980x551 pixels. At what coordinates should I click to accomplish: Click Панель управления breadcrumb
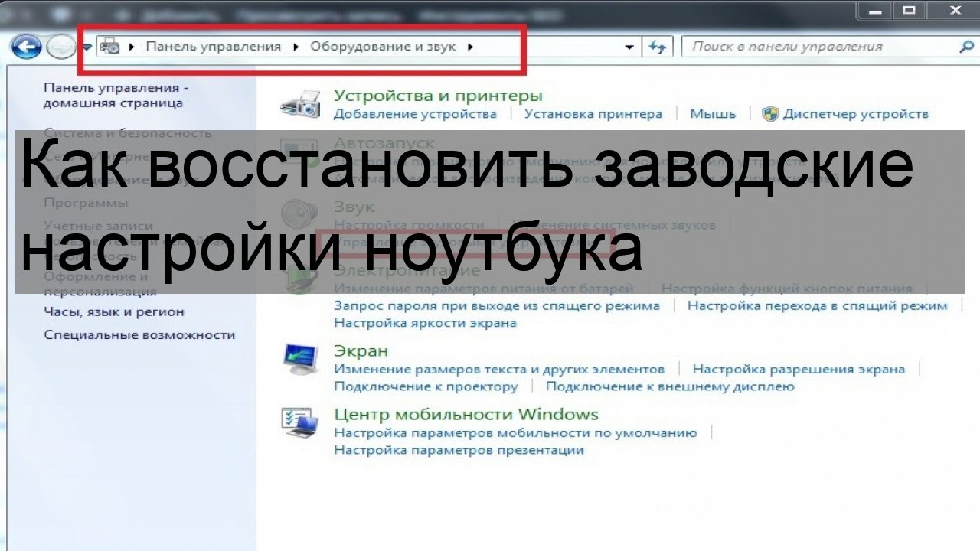[x=214, y=47]
